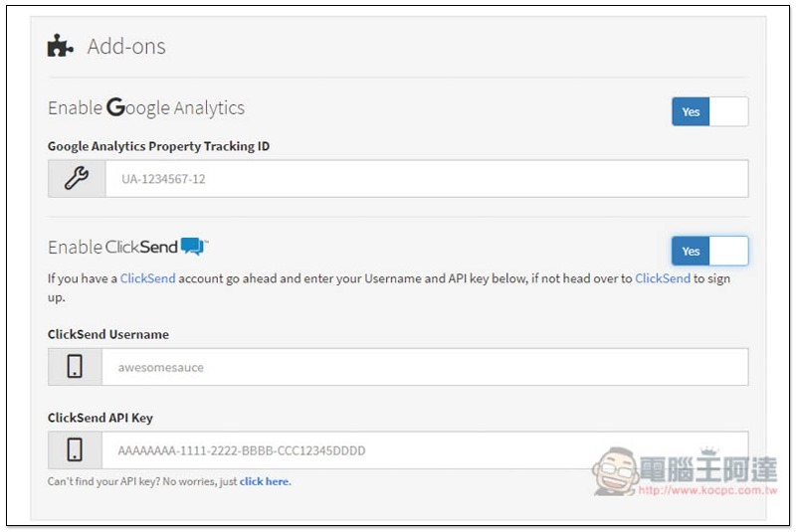
Task: Click the cartoon face watermark logo
Action: (x=617, y=469)
